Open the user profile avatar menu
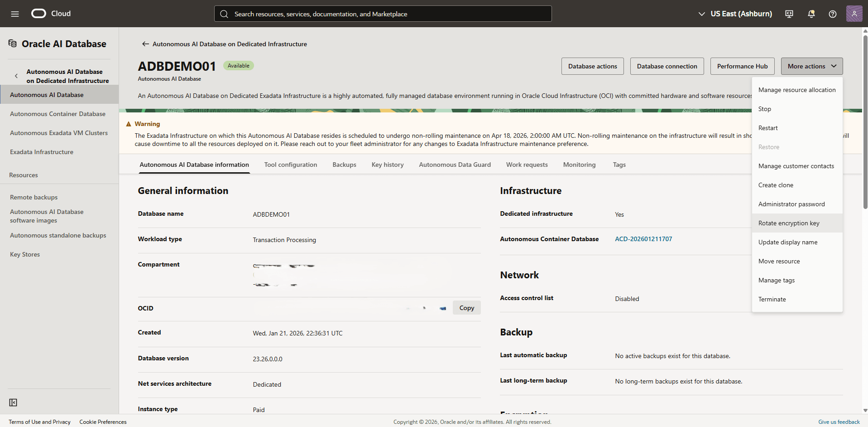This screenshot has height=427, width=868. click(854, 14)
